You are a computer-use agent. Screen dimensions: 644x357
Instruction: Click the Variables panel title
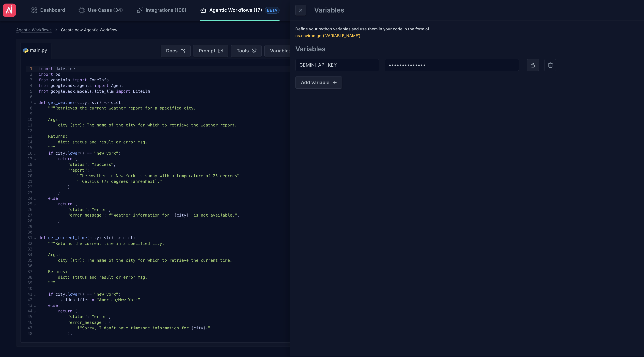(x=329, y=10)
